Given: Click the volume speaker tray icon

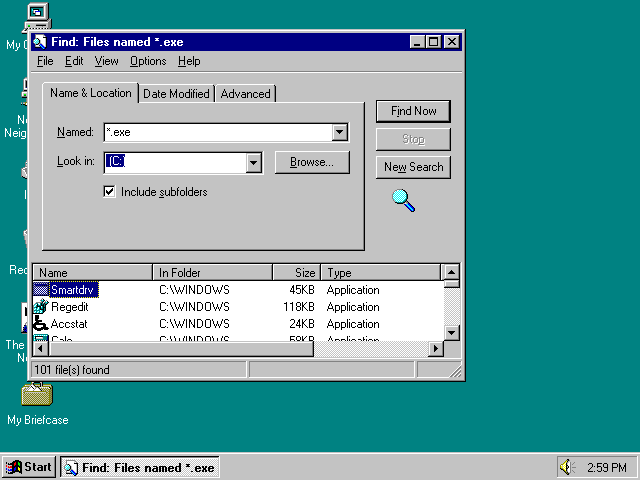Looking at the screenshot, I should point(567,467).
